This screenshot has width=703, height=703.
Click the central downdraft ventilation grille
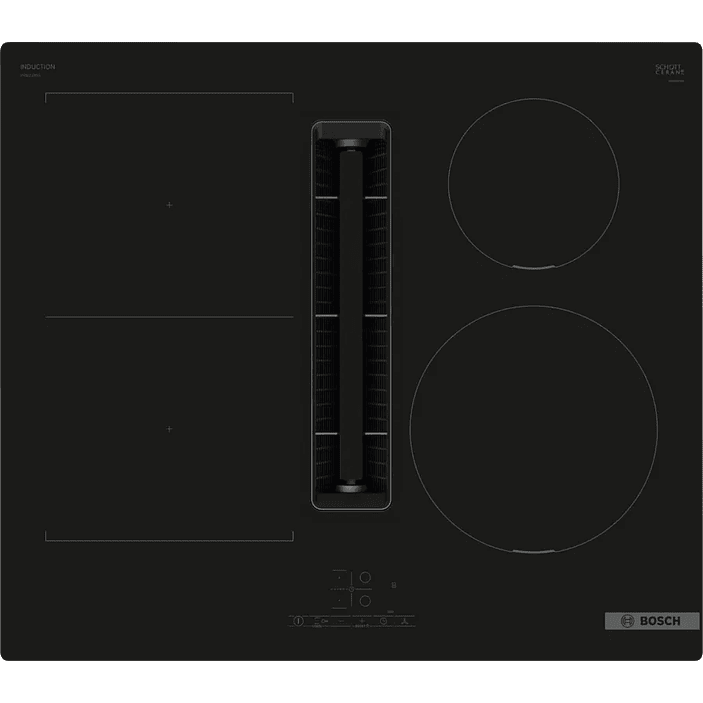click(351, 315)
